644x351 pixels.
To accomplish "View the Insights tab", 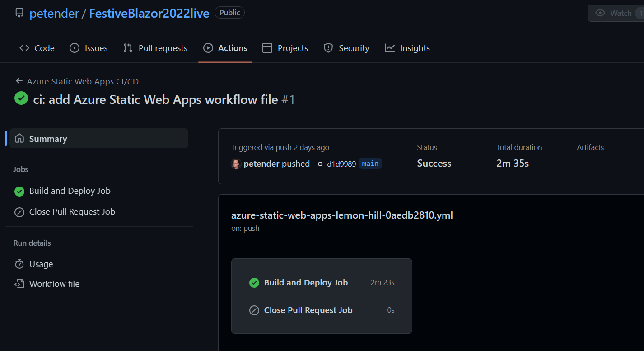I will (x=407, y=48).
